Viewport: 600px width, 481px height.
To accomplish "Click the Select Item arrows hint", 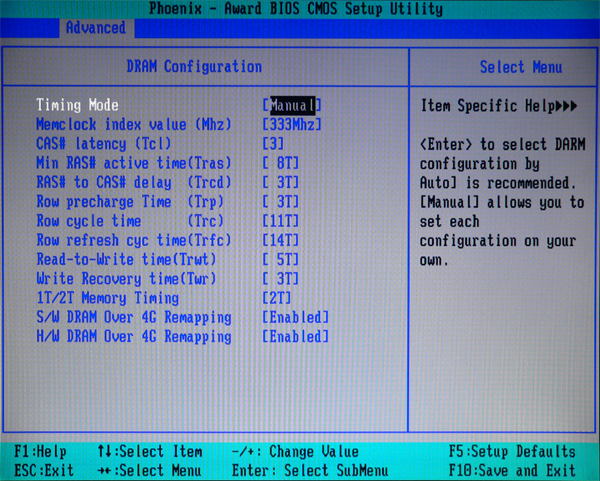I will (150, 452).
